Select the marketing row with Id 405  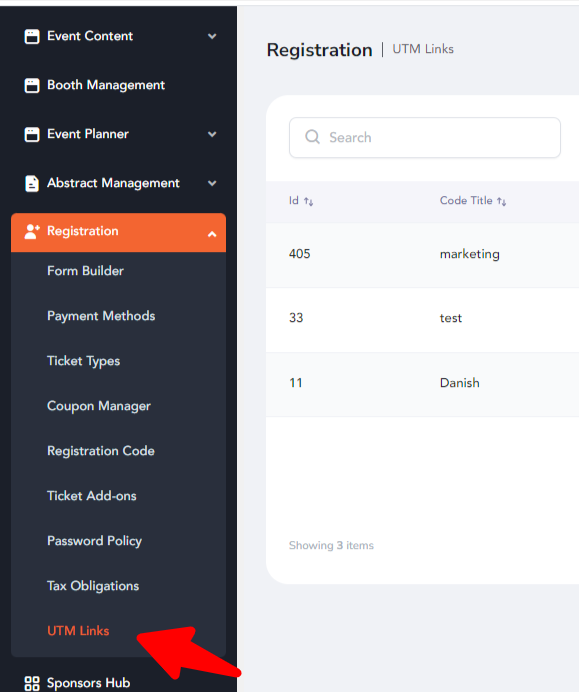point(422,255)
